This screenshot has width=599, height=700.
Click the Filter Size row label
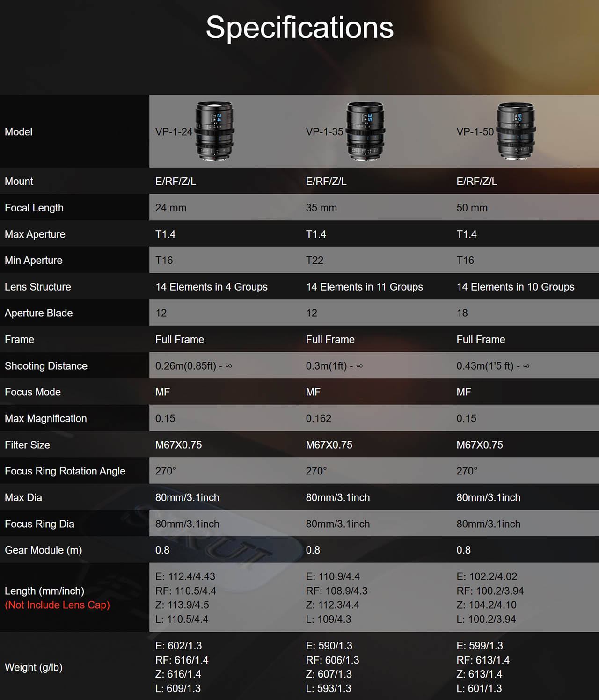pyautogui.click(x=27, y=445)
